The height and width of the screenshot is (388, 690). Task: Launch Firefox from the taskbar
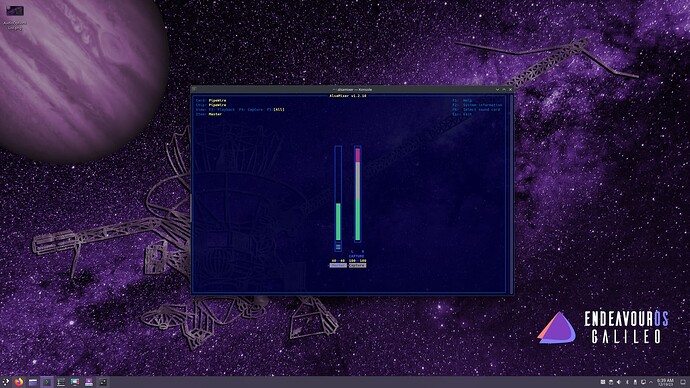pyautogui.click(x=18, y=382)
